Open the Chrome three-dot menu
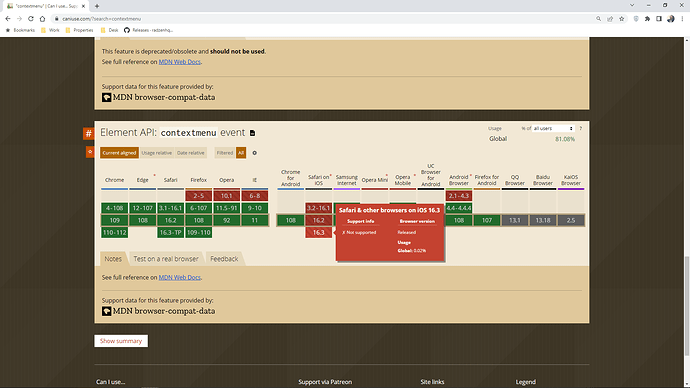Viewport: 690px width, 388px height. 682,19
